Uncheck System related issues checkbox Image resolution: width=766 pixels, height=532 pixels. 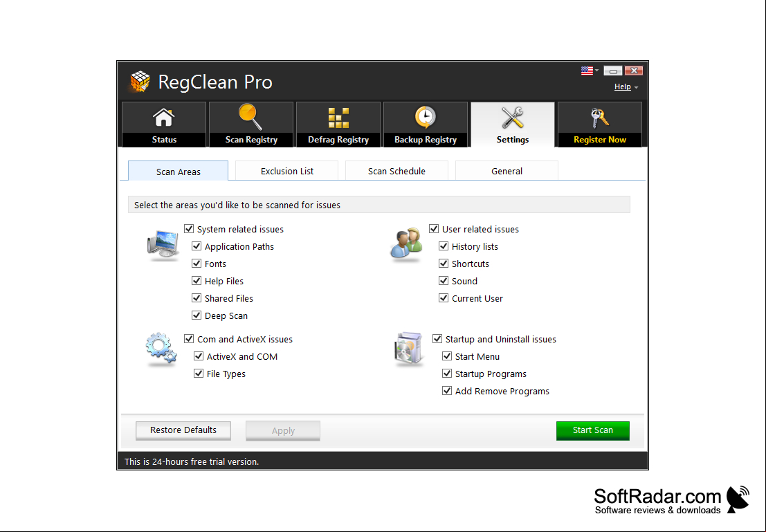(x=189, y=228)
